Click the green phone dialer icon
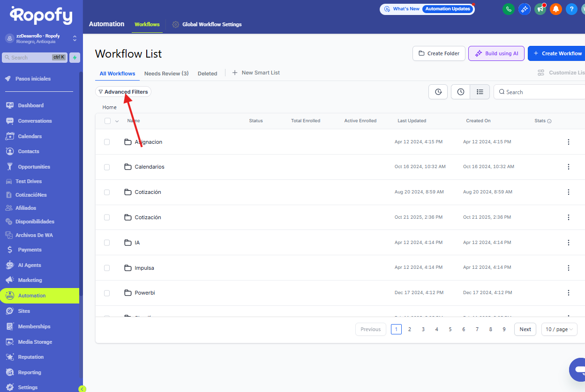This screenshot has height=392, width=585. 508,9
